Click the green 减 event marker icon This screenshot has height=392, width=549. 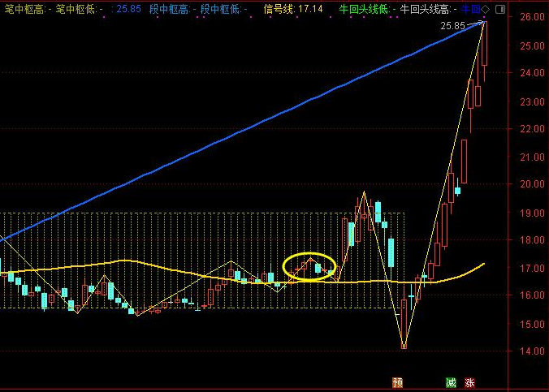451,383
